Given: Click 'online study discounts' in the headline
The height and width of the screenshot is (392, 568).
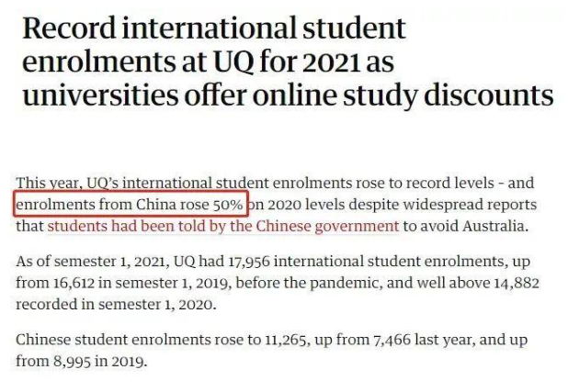Looking at the screenshot, I should 403,95.
